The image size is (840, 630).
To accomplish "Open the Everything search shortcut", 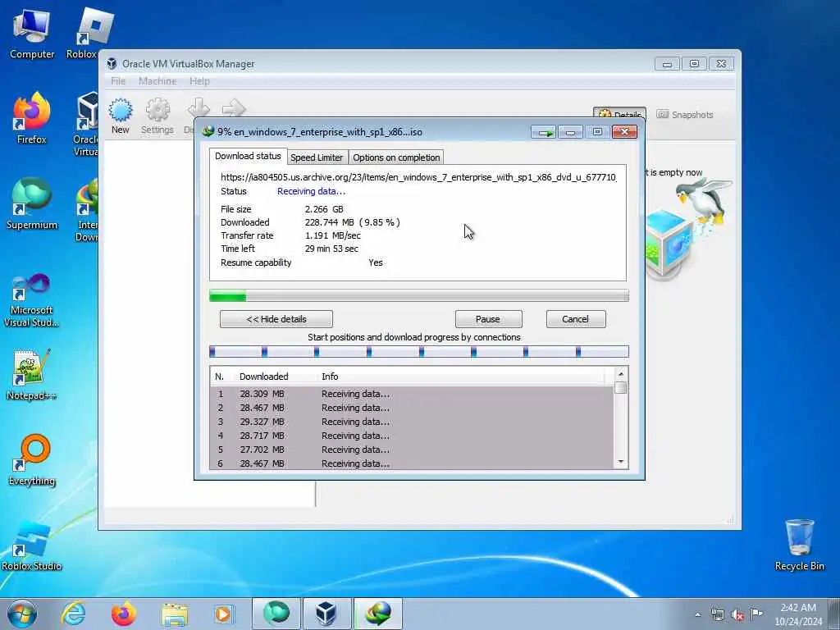I will (x=32, y=459).
